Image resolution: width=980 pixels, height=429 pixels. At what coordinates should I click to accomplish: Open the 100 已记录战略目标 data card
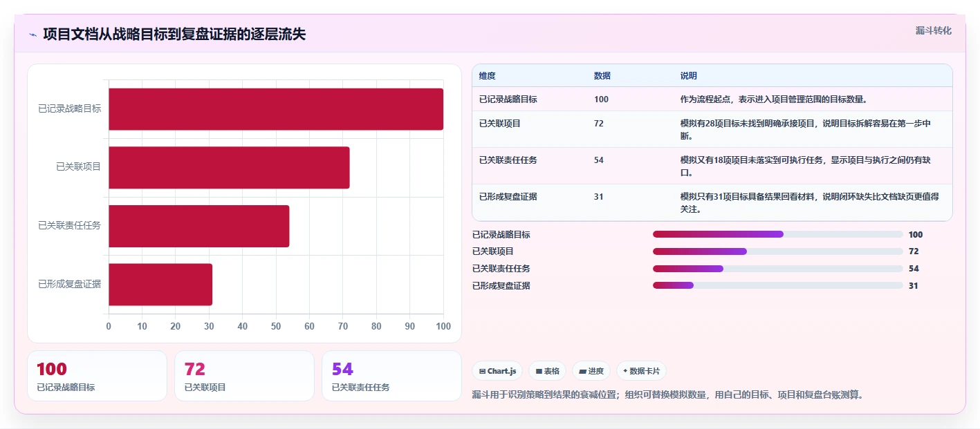click(x=97, y=376)
